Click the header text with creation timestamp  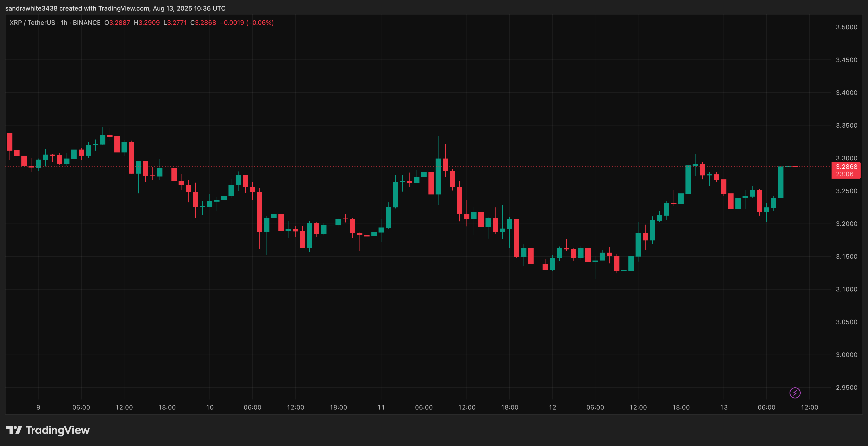tap(116, 8)
